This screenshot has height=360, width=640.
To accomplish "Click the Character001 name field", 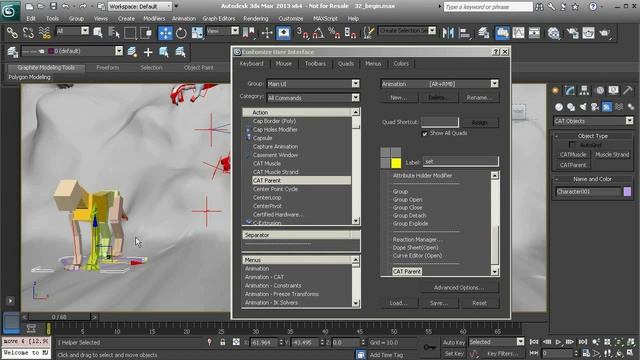I will point(588,191).
